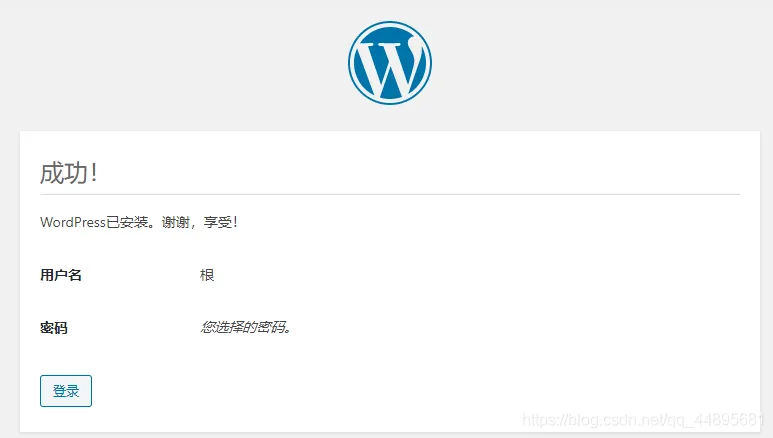Click the username value 根
Screen dimensions: 773x438
207,275
